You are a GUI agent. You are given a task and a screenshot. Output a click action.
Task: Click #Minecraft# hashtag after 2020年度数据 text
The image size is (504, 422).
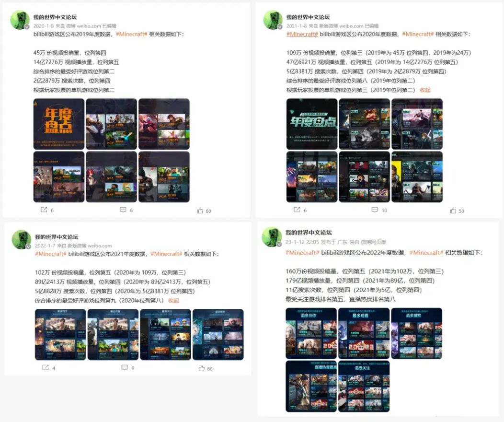[418, 34]
